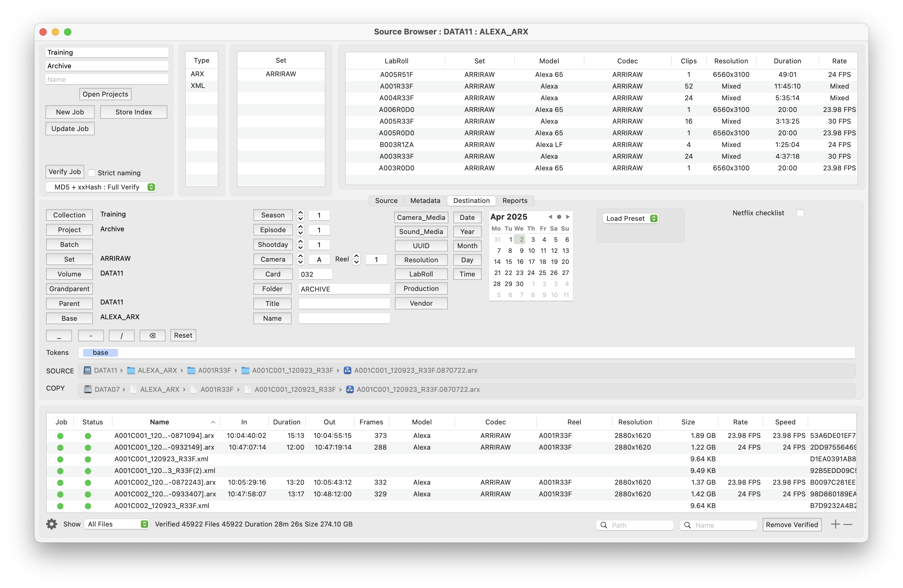Screen dimensions: 903x588
Task: Jump to today dot in calendar
Action: pos(559,217)
